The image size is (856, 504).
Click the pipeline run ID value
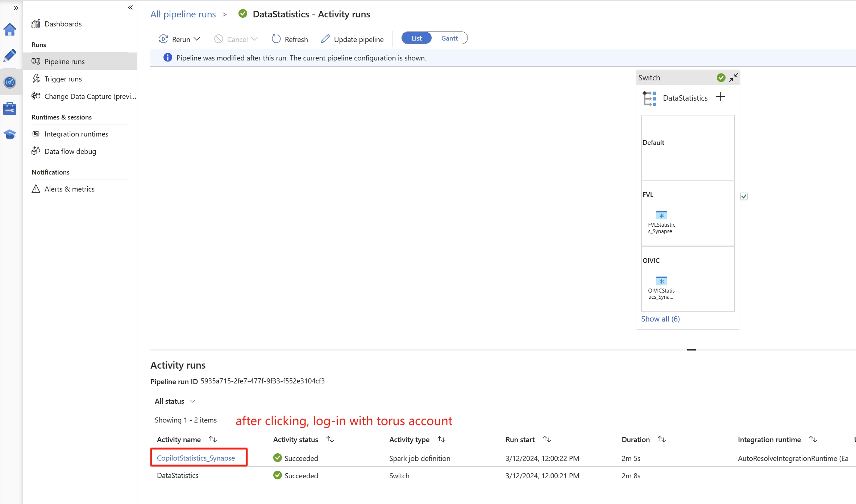coord(263,381)
